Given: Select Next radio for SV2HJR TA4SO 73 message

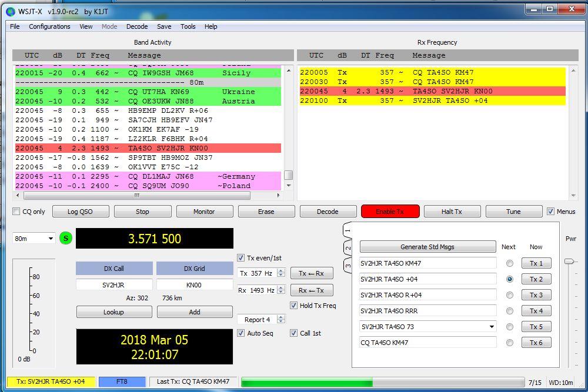Looking at the screenshot, I should pyautogui.click(x=510, y=327).
